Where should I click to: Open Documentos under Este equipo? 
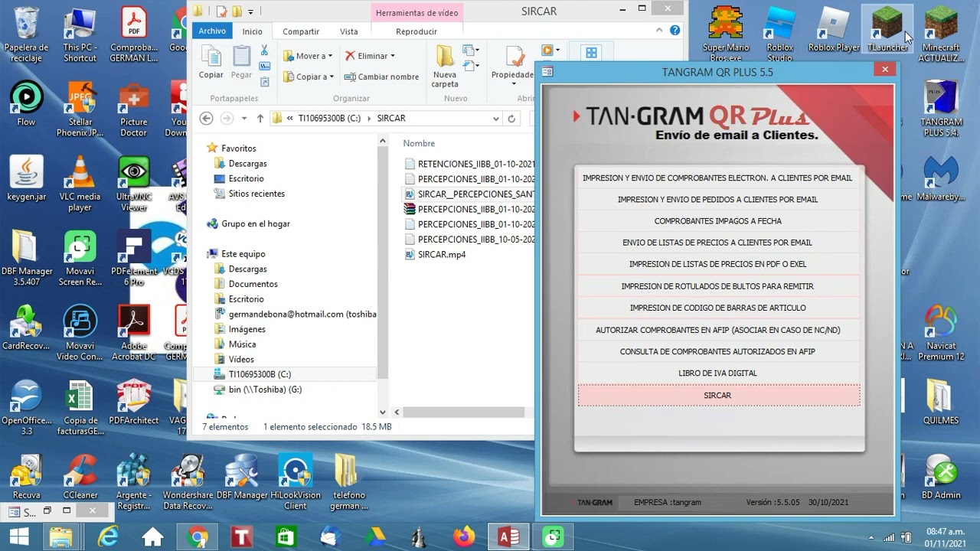coord(253,284)
